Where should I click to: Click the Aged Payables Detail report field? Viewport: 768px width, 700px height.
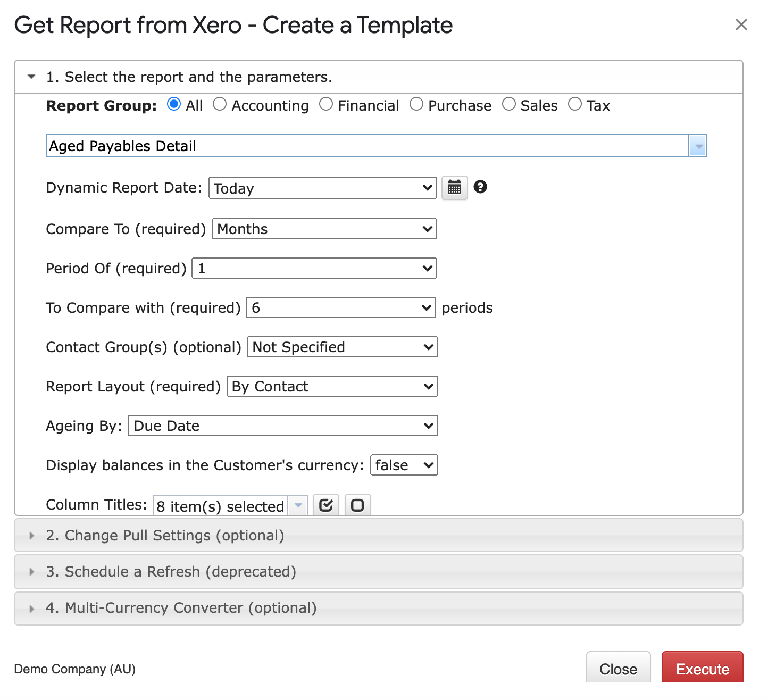click(368, 146)
